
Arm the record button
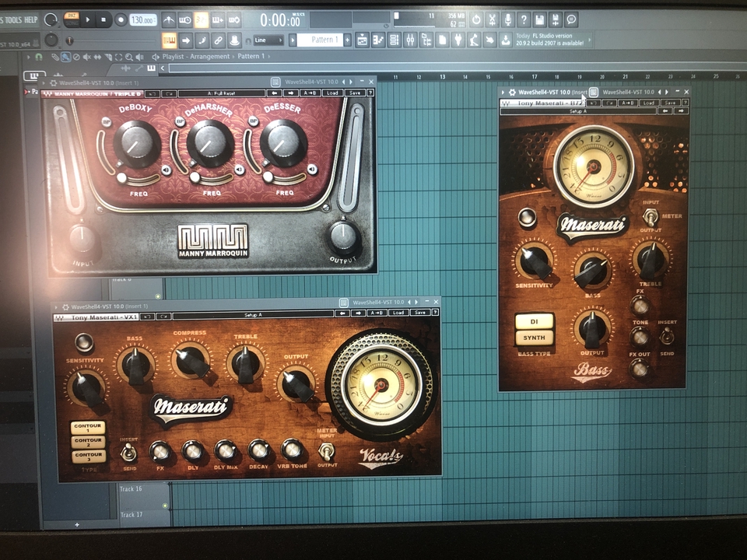[121, 20]
